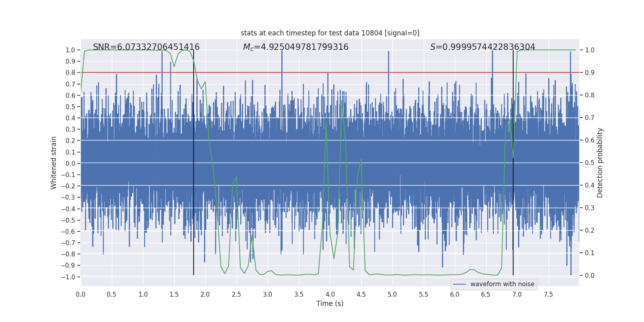Image resolution: width=644 pixels, height=322 pixels.
Task: Click Whitened strain axis tick label −0.7
Action: coord(68,243)
